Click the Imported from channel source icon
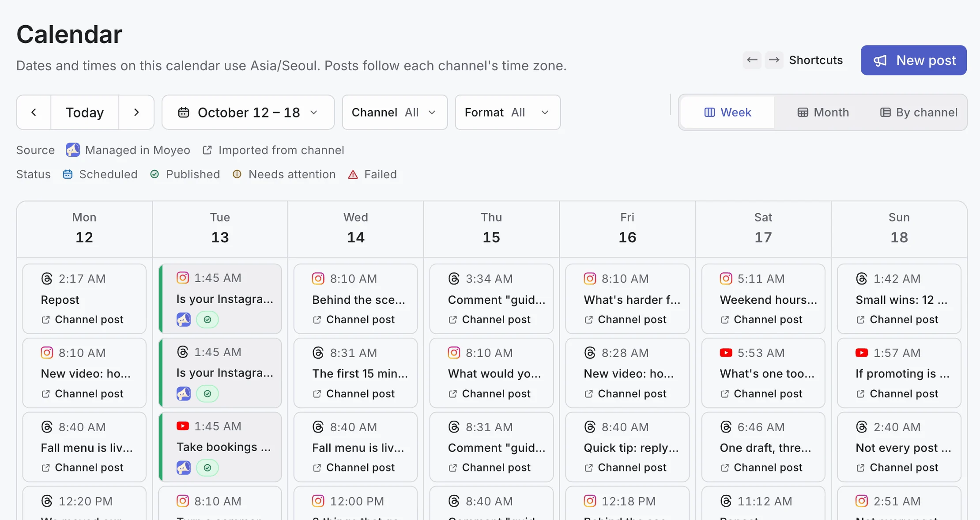This screenshot has height=520, width=980. click(x=207, y=150)
